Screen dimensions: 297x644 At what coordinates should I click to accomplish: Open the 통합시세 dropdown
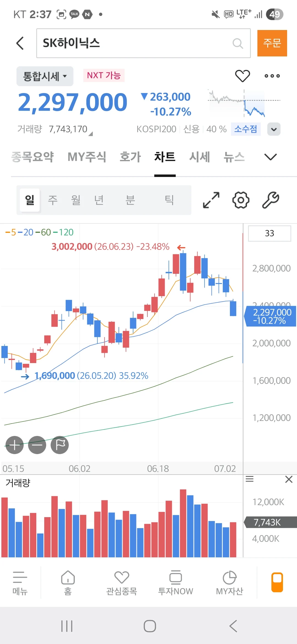[x=45, y=76]
